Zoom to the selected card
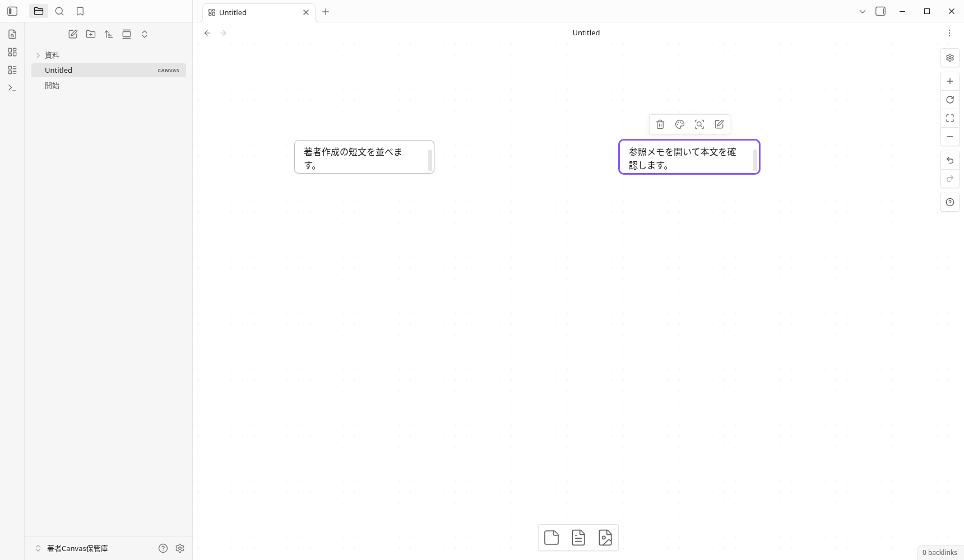Screen dimensions: 964x560 699,124
